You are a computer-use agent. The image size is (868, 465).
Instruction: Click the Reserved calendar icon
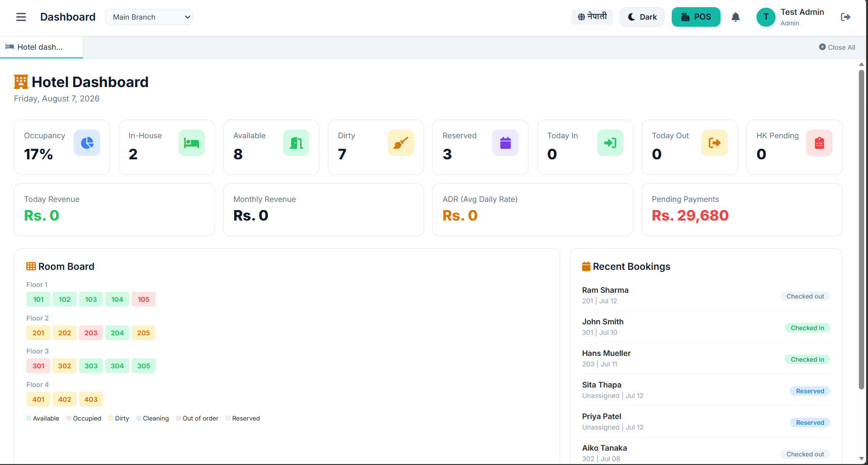point(506,143)
